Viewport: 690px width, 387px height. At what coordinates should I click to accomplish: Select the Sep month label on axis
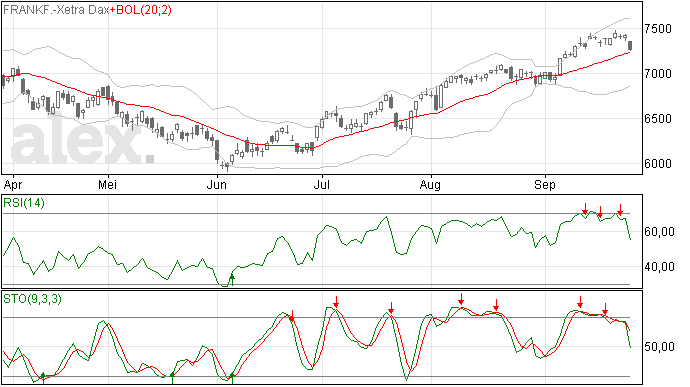(x=545, y=185)
